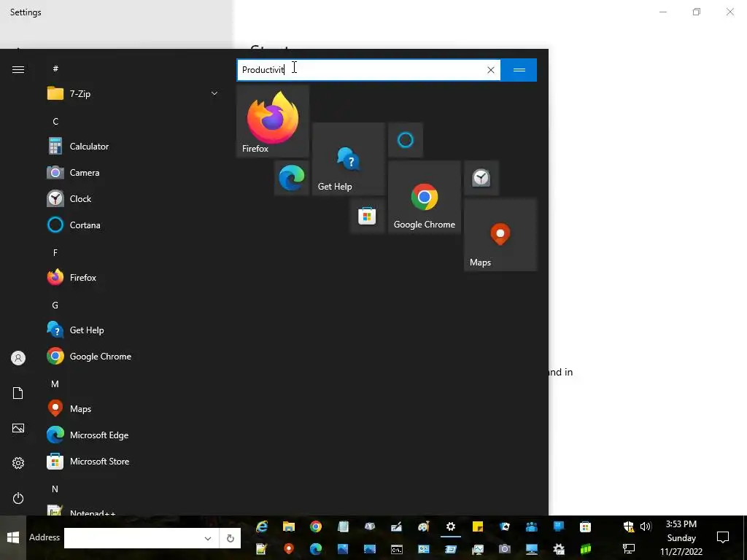
Task: Open the small Microsoft Edge tile
Action: pyautogui.click(x=292, y=178)
